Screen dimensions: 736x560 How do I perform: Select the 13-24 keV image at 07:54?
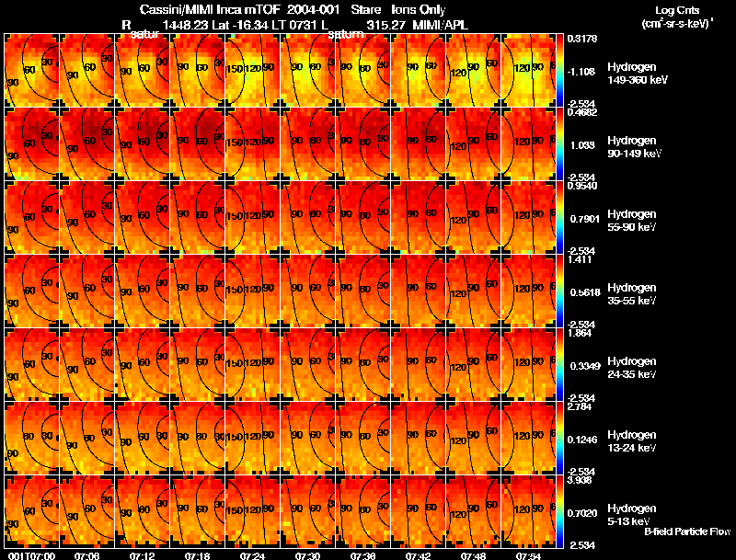(528, 439)
